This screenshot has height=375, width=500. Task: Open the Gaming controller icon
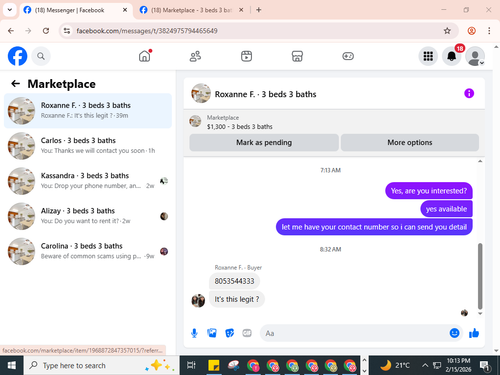pos(348,56)
